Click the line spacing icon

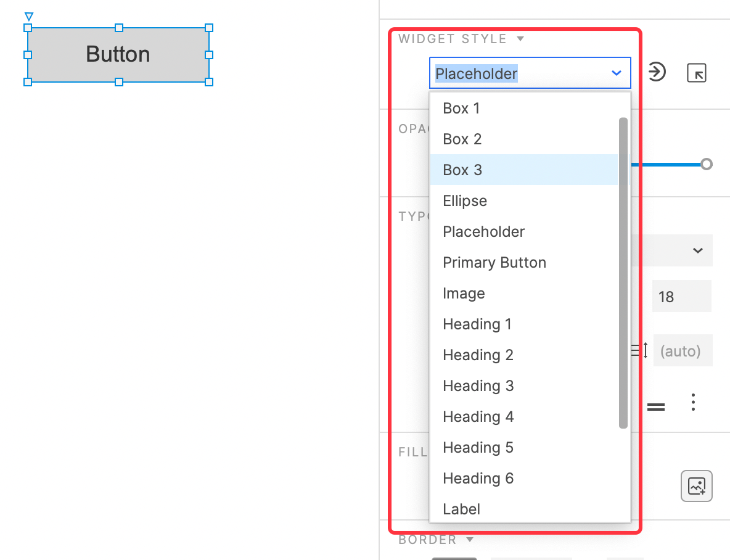tap(640, 350)
